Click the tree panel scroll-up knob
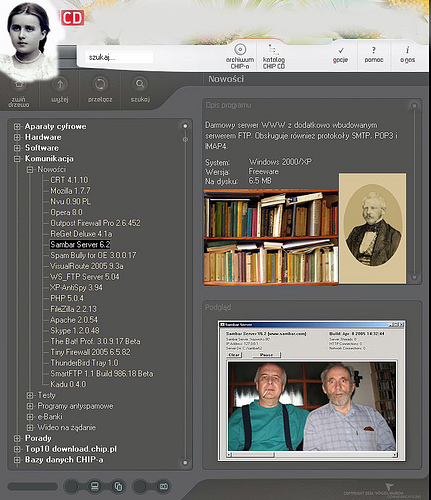 (x=185, y=126)
